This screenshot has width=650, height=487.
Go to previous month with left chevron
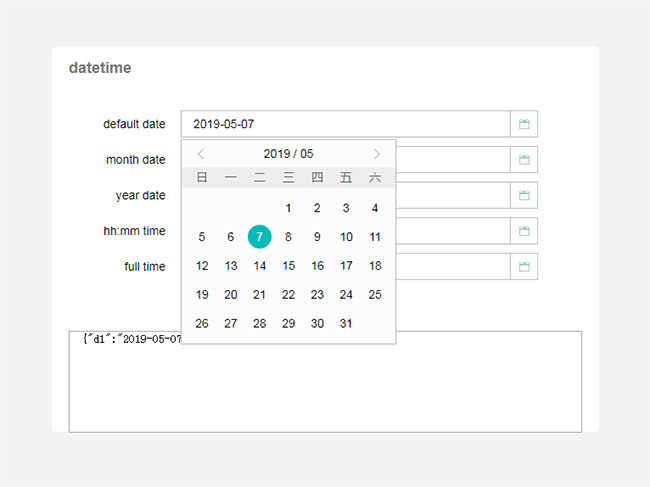pos(201,154)
